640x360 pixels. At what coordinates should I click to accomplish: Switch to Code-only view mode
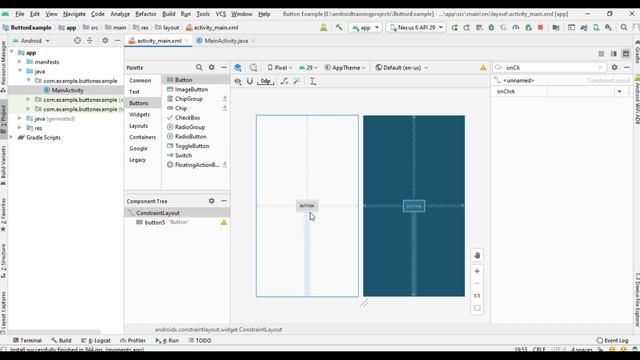click(x=601, y=53)
